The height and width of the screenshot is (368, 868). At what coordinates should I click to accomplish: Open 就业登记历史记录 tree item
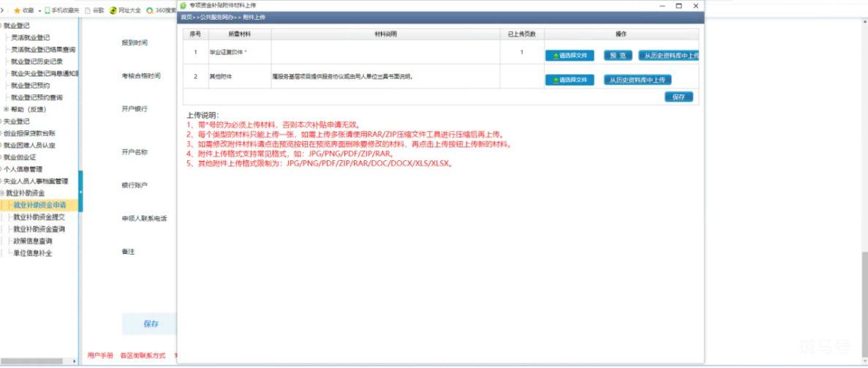[37, 61]
